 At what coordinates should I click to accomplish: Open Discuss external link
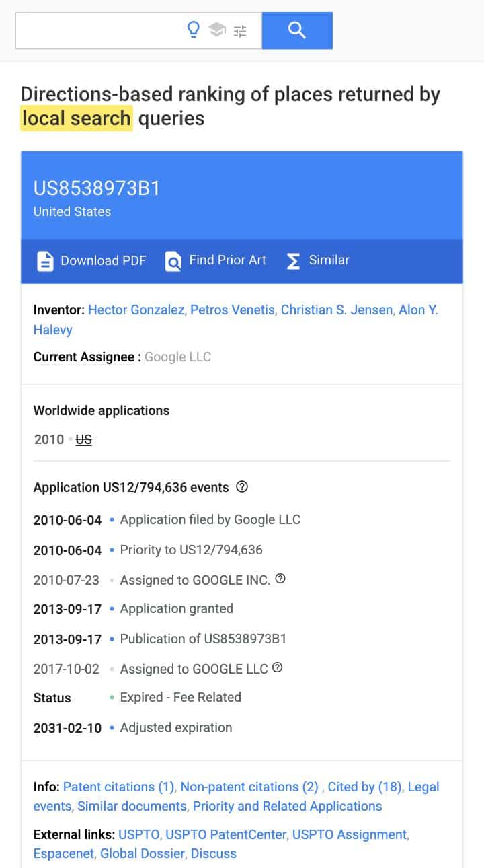click(x=214, y=854)
